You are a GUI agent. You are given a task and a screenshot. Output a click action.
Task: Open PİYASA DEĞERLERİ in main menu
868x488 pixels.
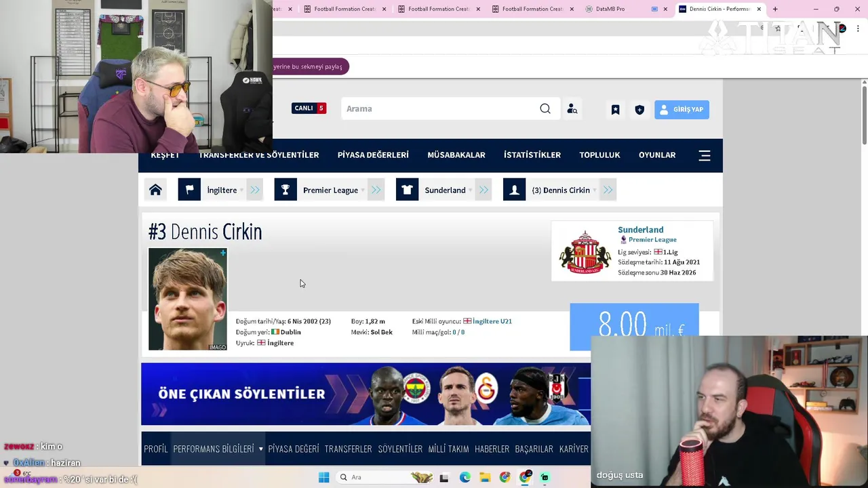coord(373,155)
